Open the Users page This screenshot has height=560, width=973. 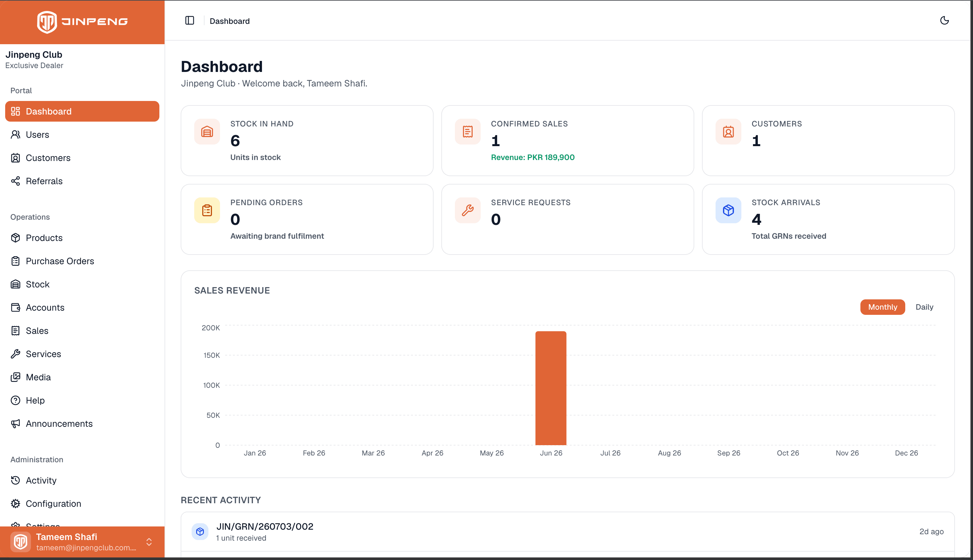point(82,135)
